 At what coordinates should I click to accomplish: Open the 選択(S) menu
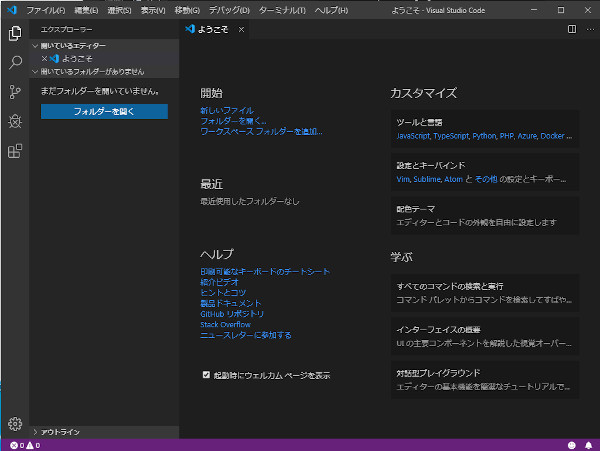119,10
